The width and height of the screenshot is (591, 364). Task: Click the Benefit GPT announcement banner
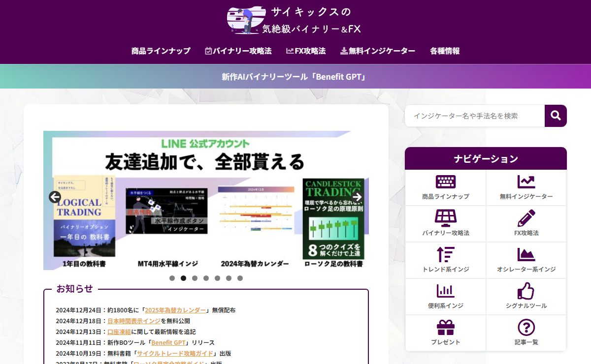pyautogui.click(x=295, y=77)
